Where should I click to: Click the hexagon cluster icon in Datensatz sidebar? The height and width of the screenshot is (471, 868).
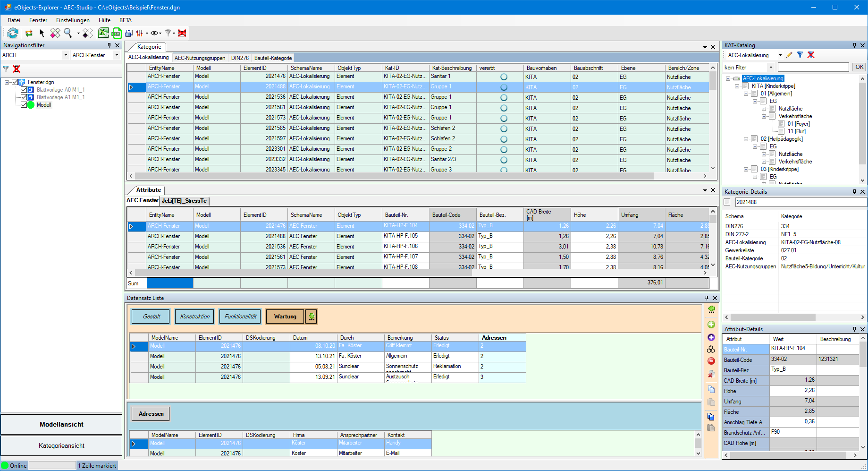click(711, 349)
